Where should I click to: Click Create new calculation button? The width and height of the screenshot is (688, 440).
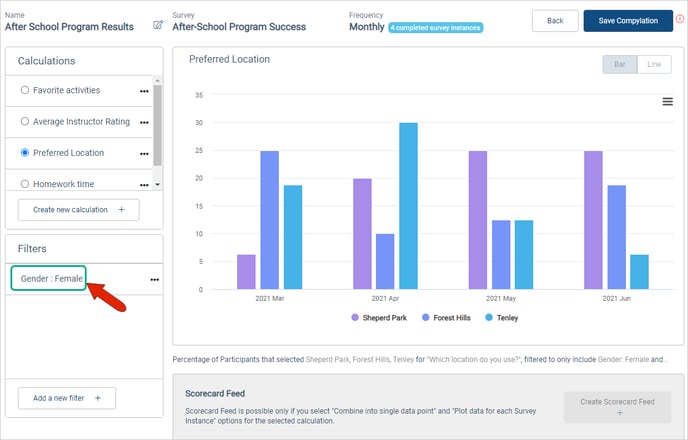click(78, 210)
